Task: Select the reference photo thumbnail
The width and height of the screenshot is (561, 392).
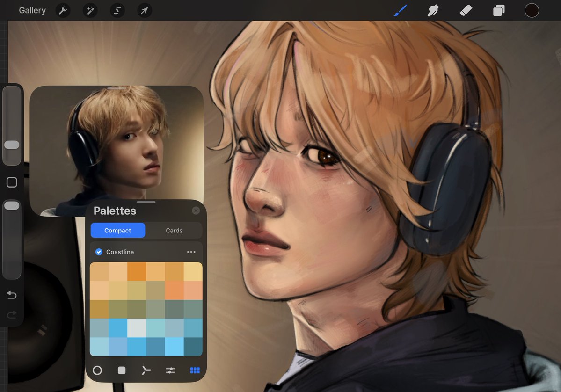Action: 117,150
